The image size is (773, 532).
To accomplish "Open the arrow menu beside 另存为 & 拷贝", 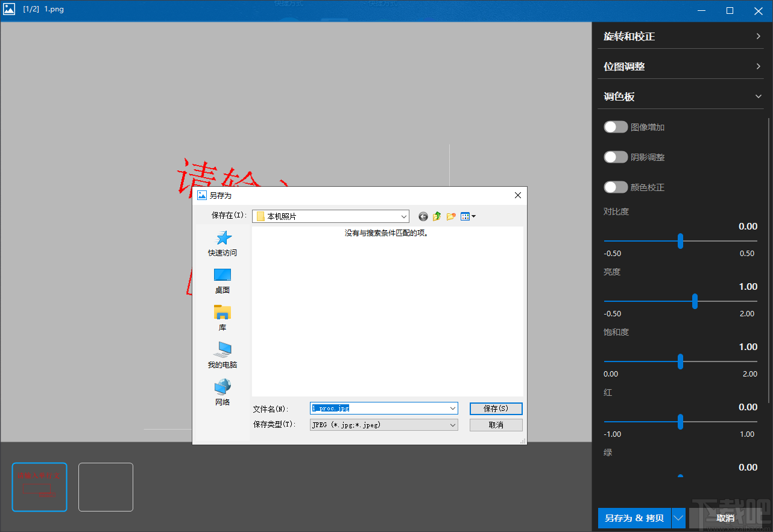I will point(679,518).
